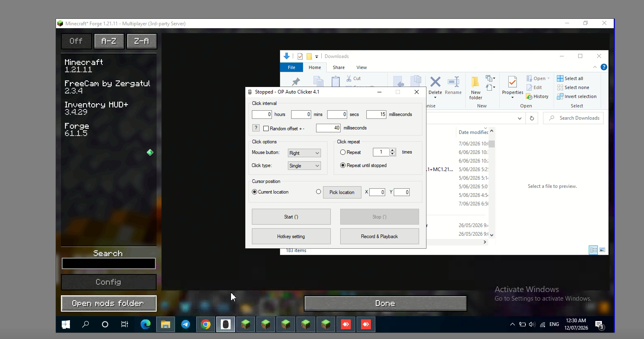Open the Click type dropdown
This screenshot has width=644, height=339.
304,166
